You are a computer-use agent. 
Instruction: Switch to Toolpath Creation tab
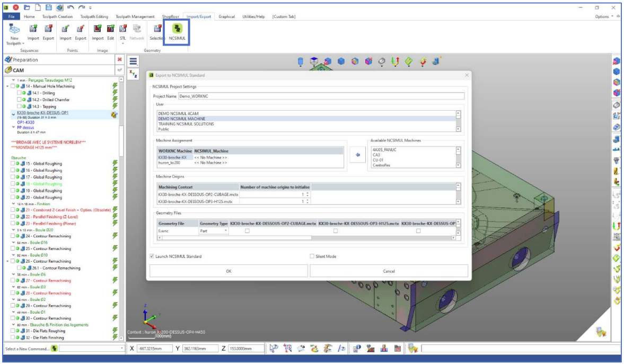[57, 17]
